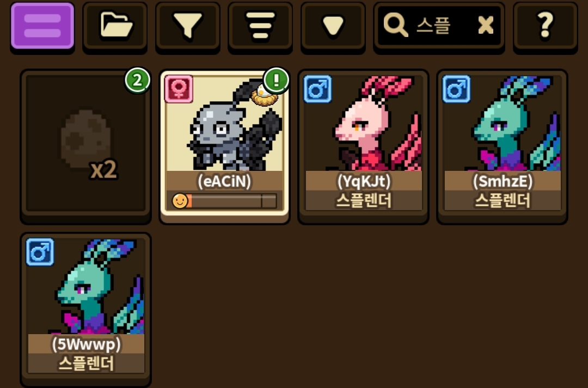The width and height of the screenshot is (588, 388).
Task: Clear the search text with X
Action: 486,26
